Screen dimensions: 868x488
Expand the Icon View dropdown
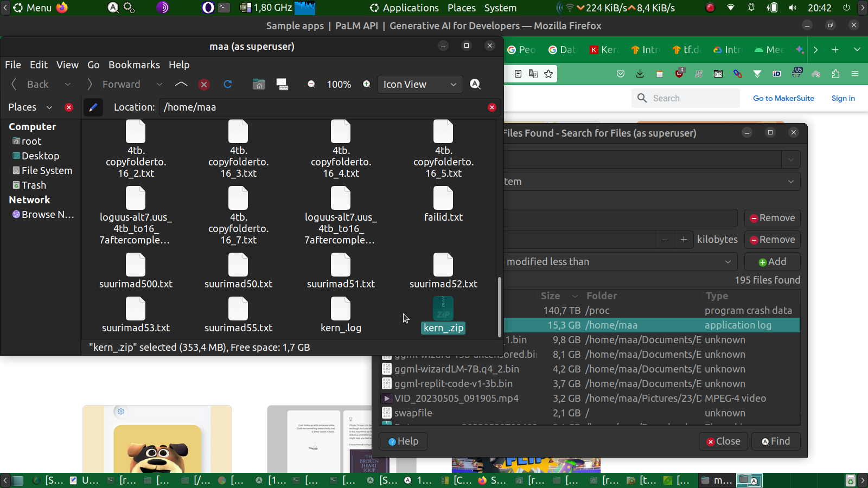(x=420, y=84)
